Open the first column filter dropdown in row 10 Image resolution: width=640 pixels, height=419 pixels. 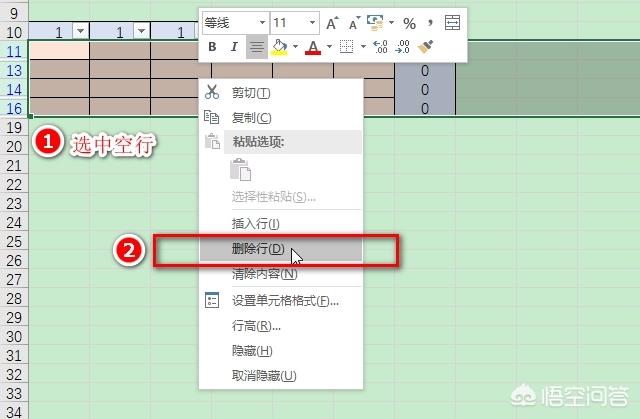coord(80,31)
